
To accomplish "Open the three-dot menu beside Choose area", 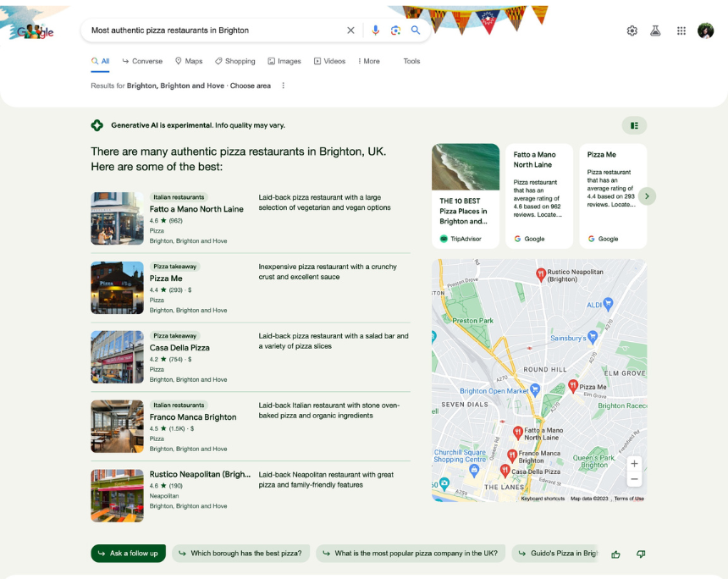I will (x=284, y=85).
